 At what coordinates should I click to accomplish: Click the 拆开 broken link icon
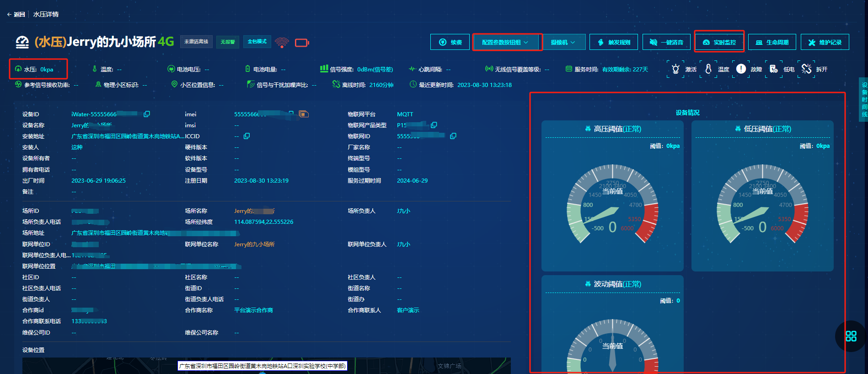pyautogui.click(x=806, y=69)
